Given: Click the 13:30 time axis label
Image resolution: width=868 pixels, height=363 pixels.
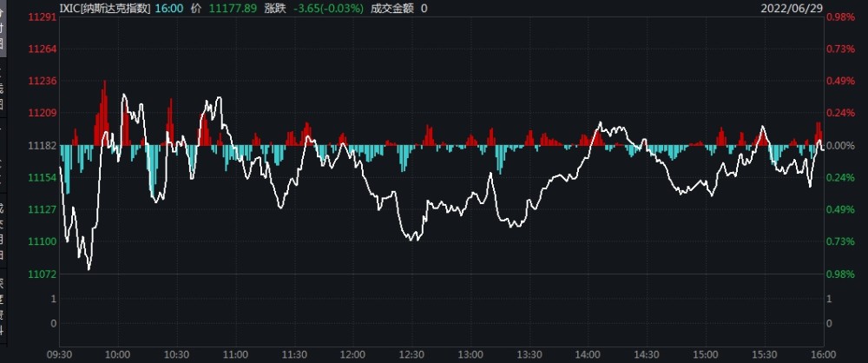Looking at the screenshot, I should tap(529, 354).
